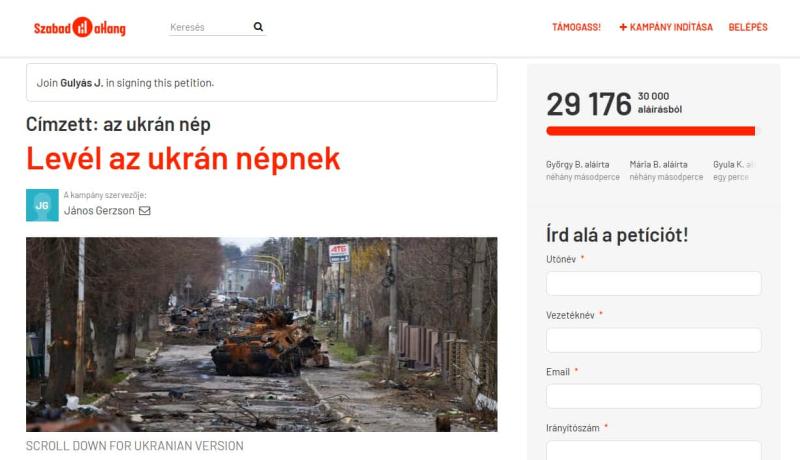The height and width of the screenshot is (460, 800).
Task: Open the Kampány indítása menu item
Action: (666, 27)
